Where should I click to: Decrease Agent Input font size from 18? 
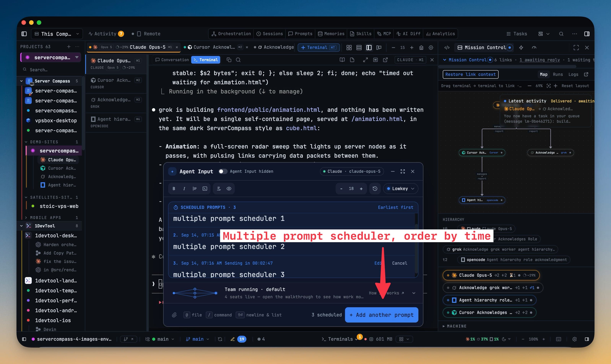[x=341, y=189]
